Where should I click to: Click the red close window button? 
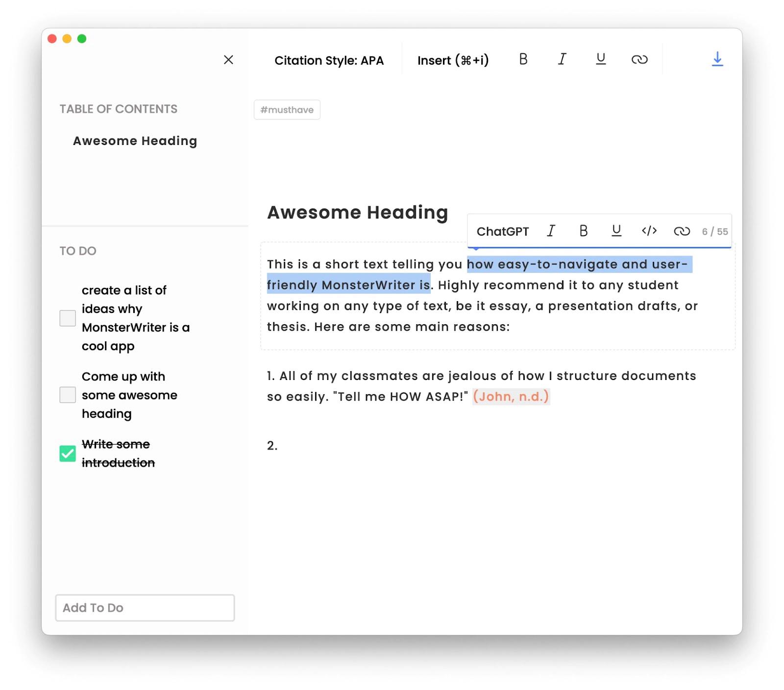52,39
